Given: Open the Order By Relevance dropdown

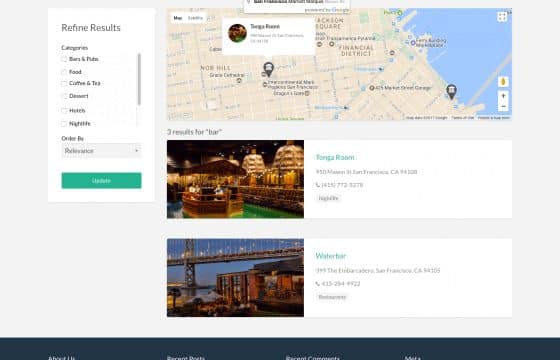Looking at the screenshot, I should pyautogui.click(x=101, y=151).
